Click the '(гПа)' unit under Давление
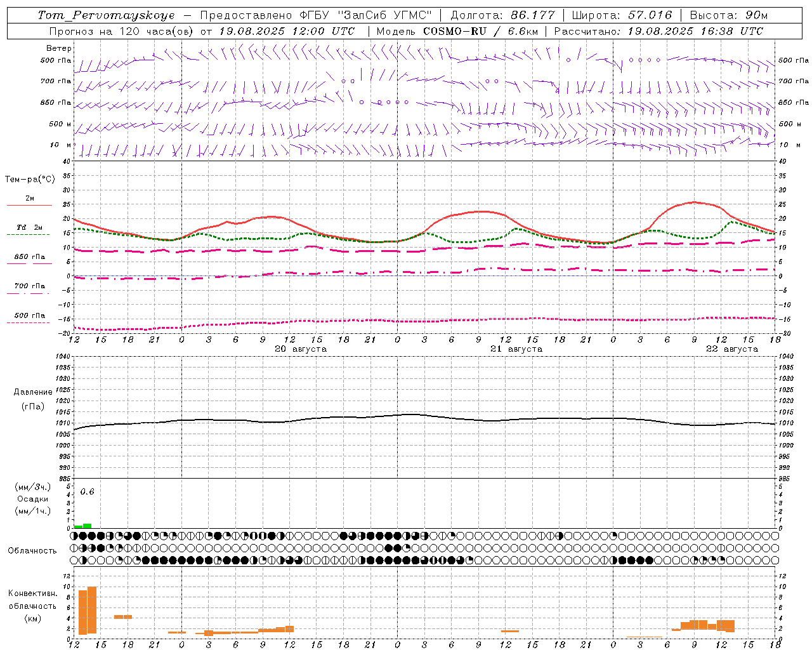Viewport: 812px width, 650px height. click(33, 407)
